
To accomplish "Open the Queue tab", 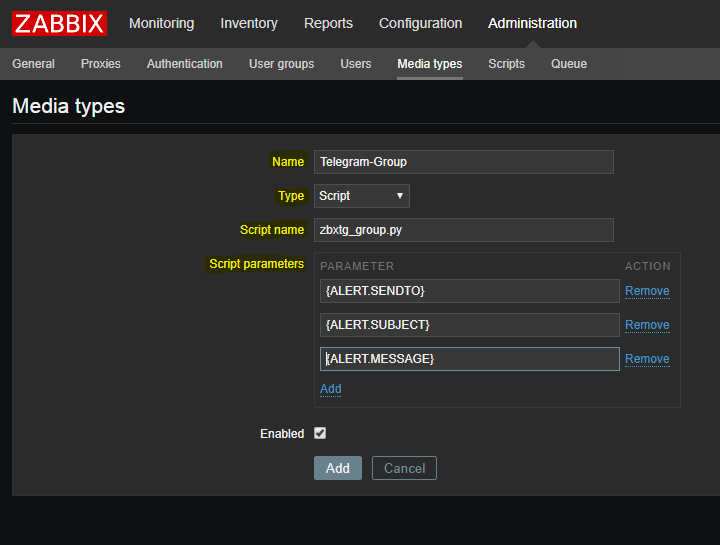I will (x=568, y=64).
